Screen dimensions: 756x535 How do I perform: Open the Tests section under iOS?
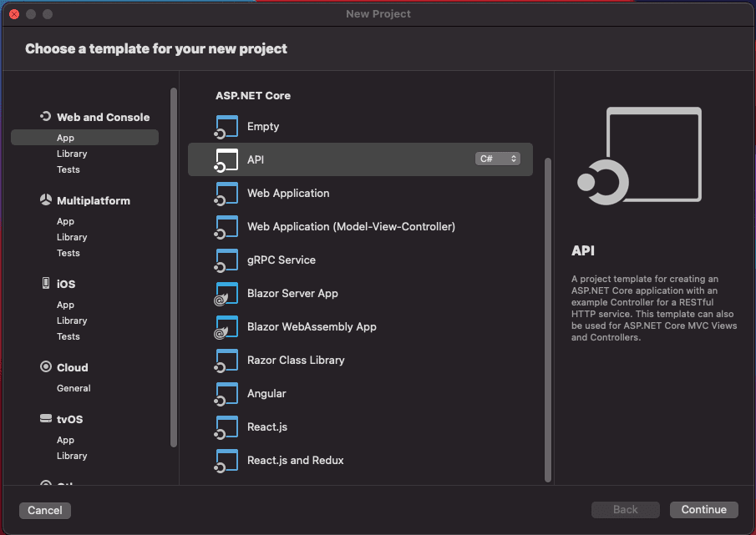72,336
